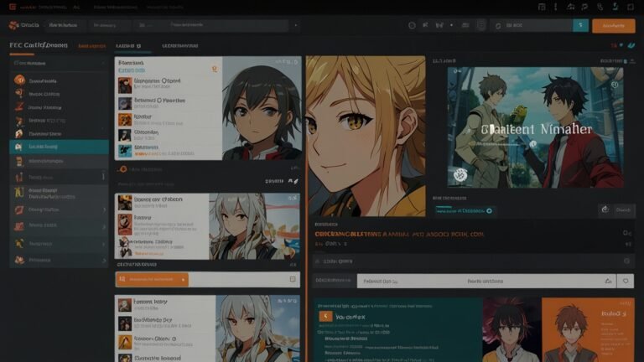This screenshot has height=362, width=644.
Task: Click the playback dot in the video's center
Action: click(x=533, y=143)
